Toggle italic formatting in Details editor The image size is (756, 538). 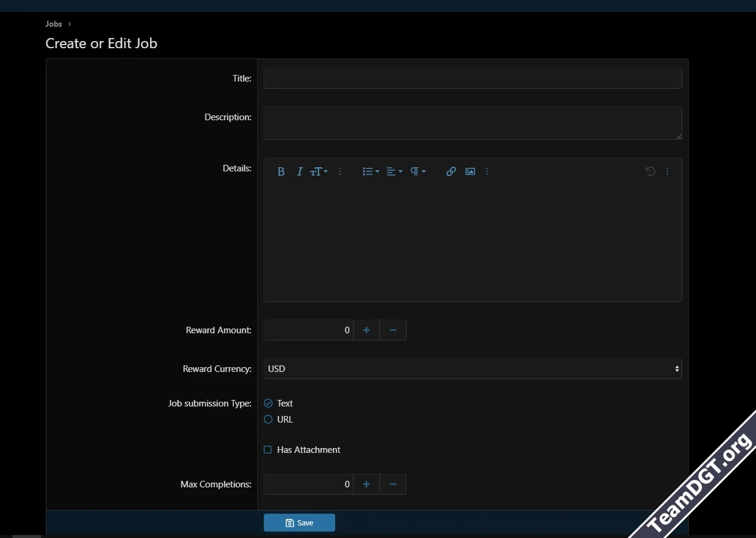(300, 171)
